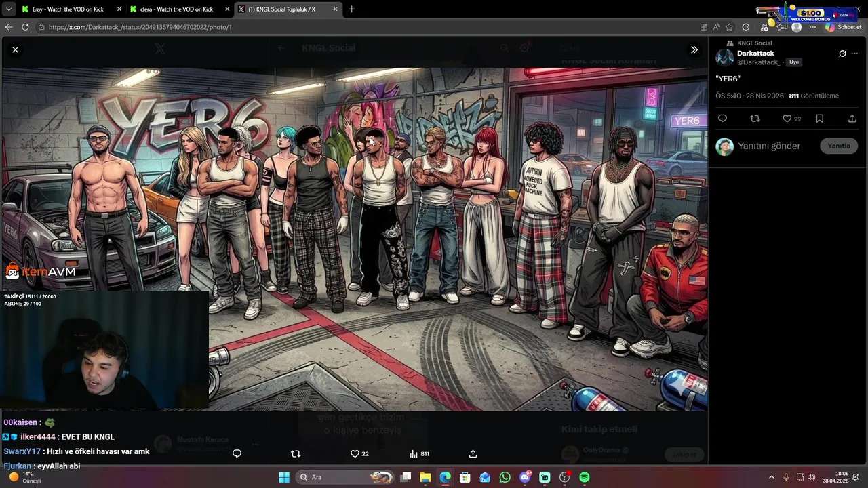Click share icon in the right tweet panel

852,119
